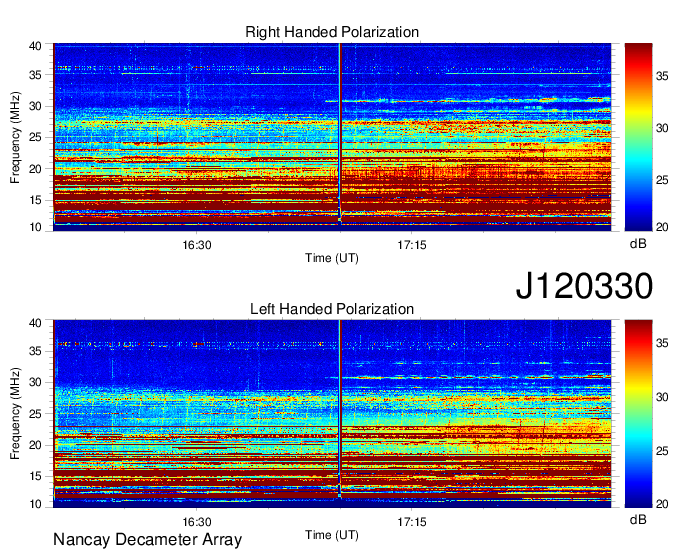The height and width of the screenshot is (552, 680).
Task: Click the dB label under top color bar
Action: point(638,244)
